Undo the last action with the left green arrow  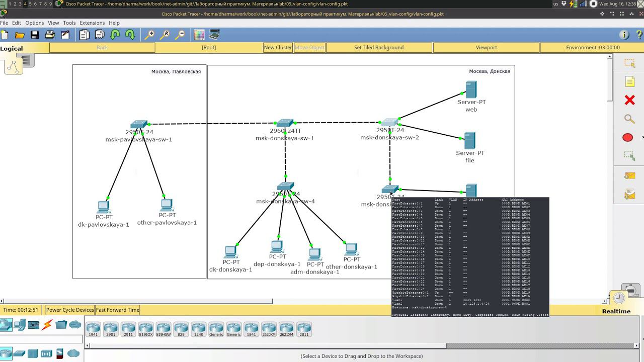pyautogui.click(x=115, y=35)
